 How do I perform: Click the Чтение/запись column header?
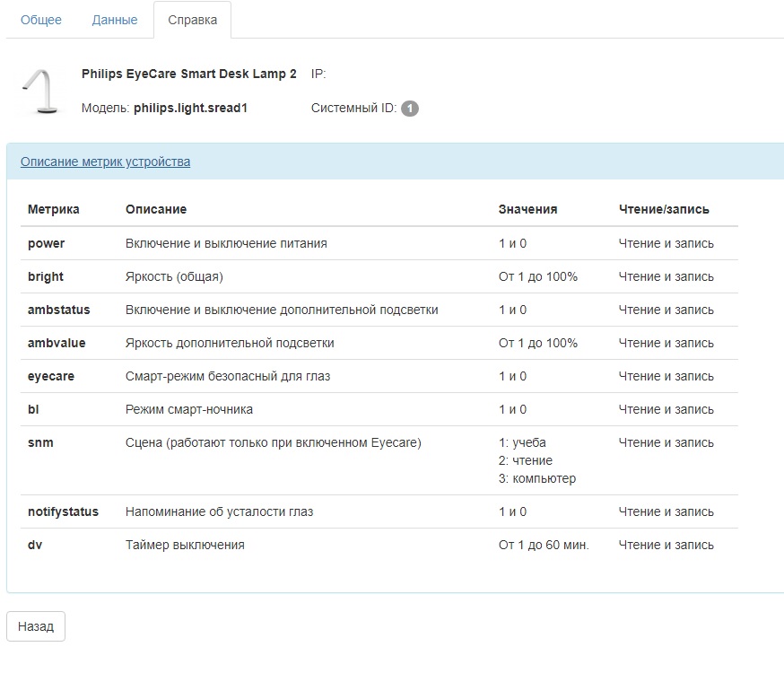[x=664, y=209]
